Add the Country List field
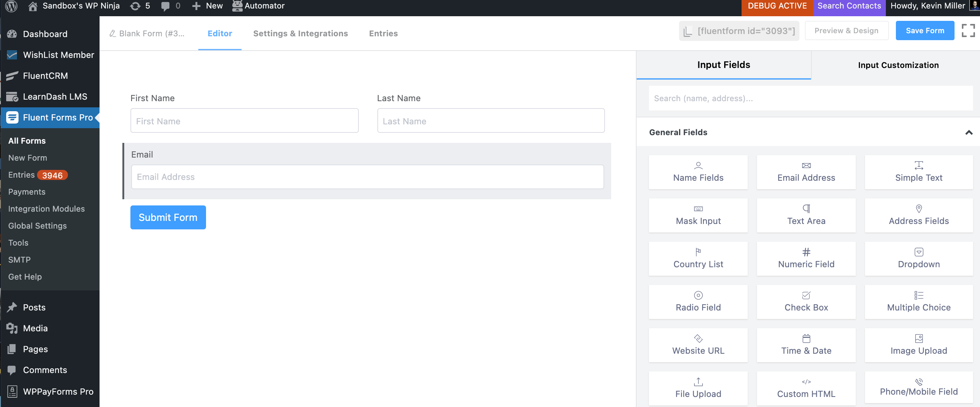This screenshot has width=980, height=407. click(698, 259)
